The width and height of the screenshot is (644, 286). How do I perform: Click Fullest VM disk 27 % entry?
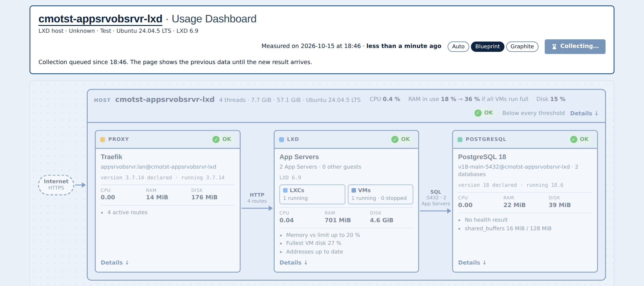[314, 243]
